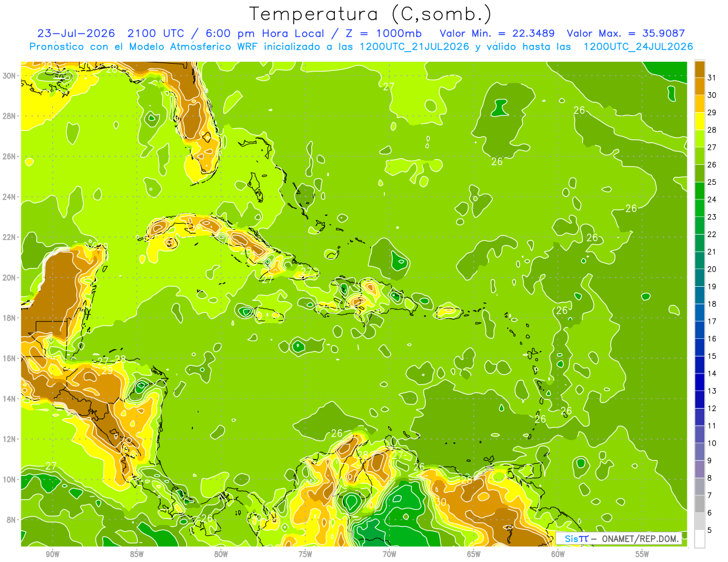Image resolution: width=728 pixels, height=562 pixels.
Task: Click the white swatch below 5 in the legend
Action: pyautogui.click(x=699, y=539)
